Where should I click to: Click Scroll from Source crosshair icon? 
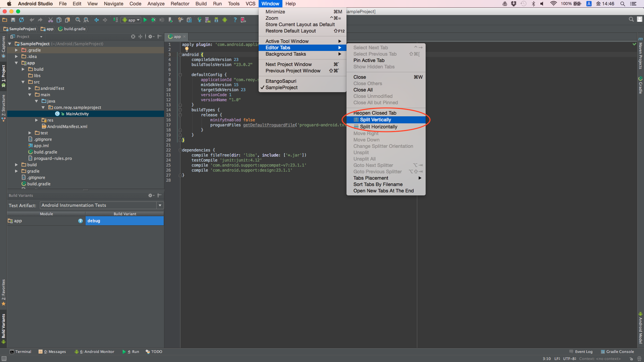click(x=133, y=37)
